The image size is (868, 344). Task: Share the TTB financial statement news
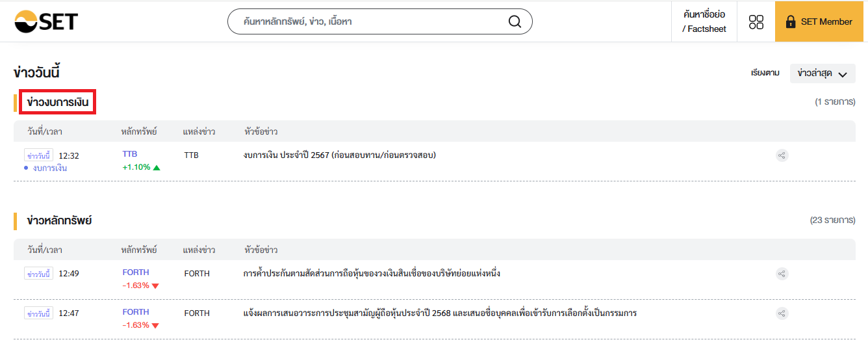click(782, 155)
